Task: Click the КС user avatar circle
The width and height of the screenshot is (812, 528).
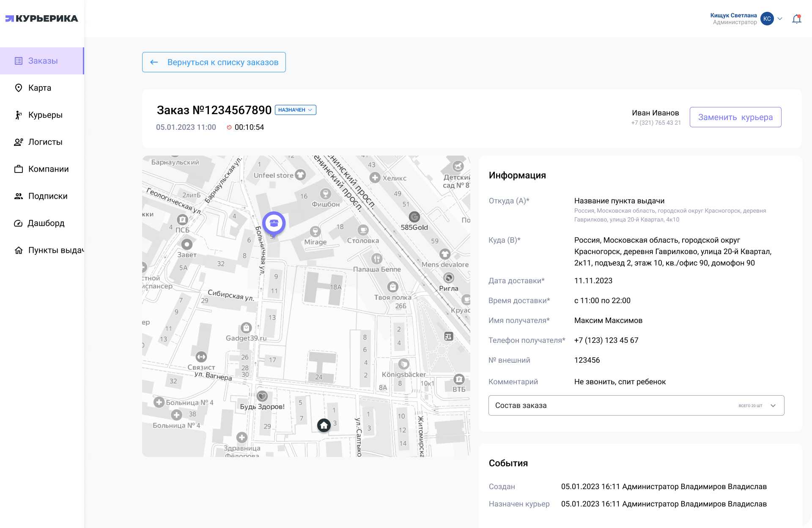Action: tap(767, 19)
